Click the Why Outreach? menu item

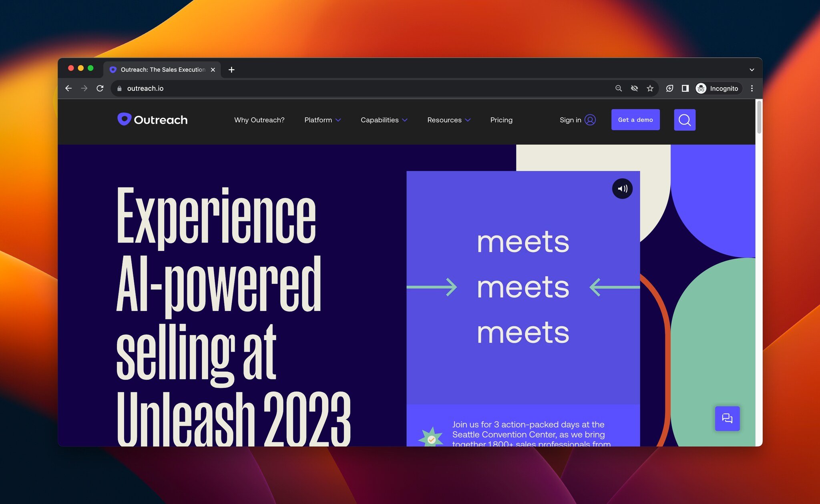pos(259,120)
